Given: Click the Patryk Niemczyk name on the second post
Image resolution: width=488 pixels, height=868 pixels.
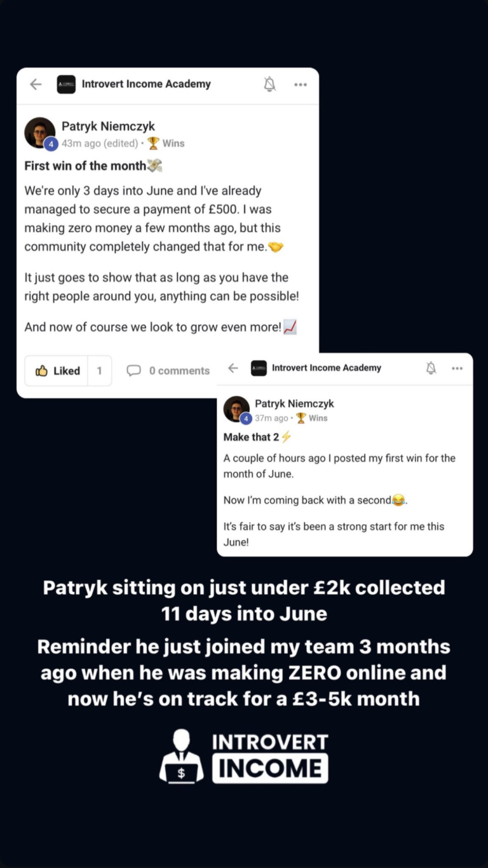Looking at the screenshot, I should tap(294, 404).
